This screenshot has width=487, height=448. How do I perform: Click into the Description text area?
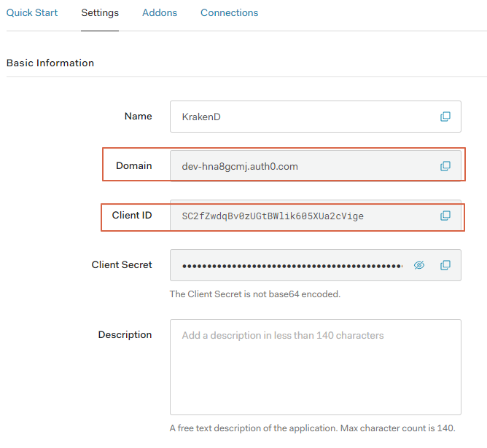pyautogui.click(x=316, y=367)
